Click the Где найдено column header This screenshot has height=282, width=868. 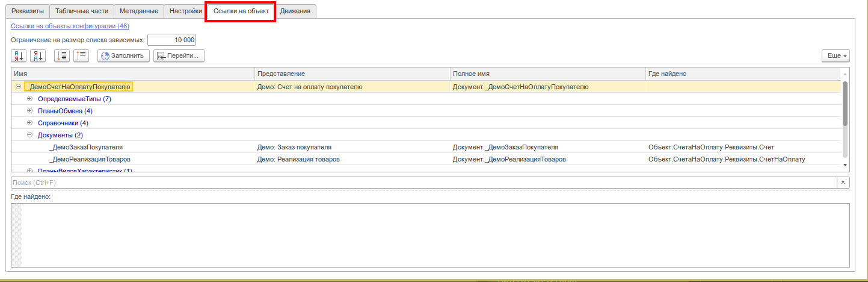click(x=743, y=74)
